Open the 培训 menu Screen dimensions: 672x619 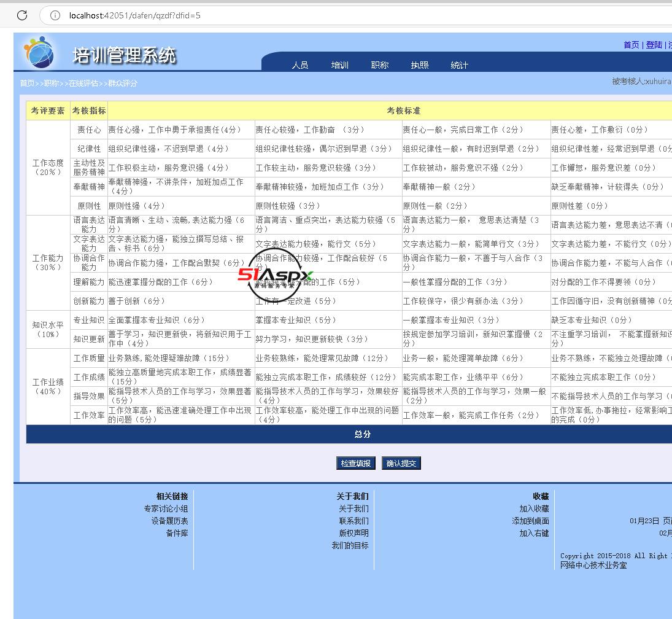pyautogui.click(x=340, y=65)
